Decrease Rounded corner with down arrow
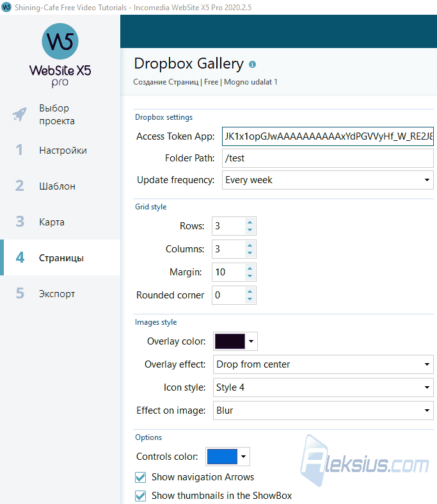The width and height of the screenshot is (437, 504). point(250,299)
